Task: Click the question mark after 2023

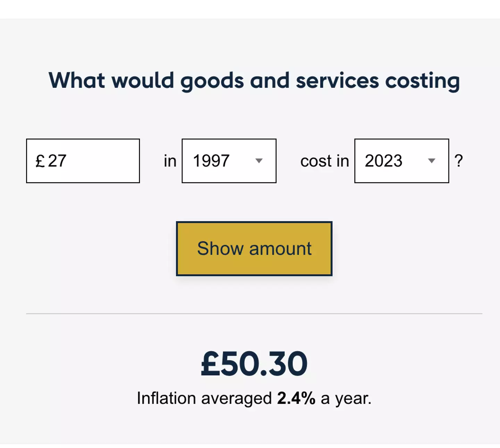Action: [x=459, y=160]
